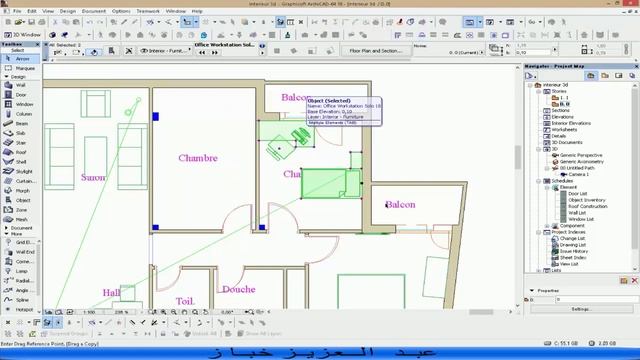640x360 pixels.
Task: Activate the Spline tool
Action: (20, 300)
